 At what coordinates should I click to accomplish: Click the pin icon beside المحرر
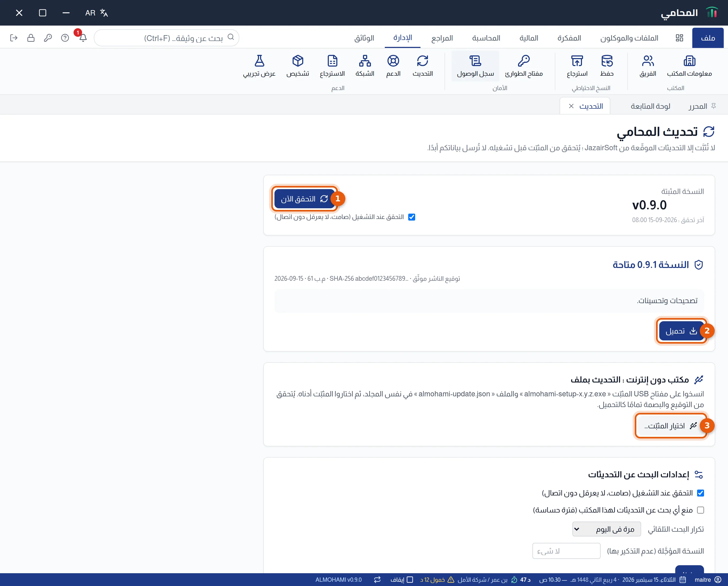714,106
